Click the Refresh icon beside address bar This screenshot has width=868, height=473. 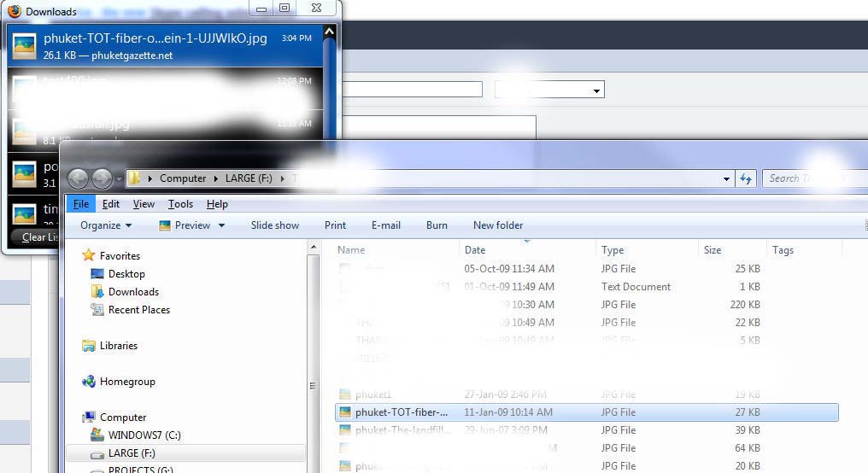pyautogui.click(x=746, y=178)
